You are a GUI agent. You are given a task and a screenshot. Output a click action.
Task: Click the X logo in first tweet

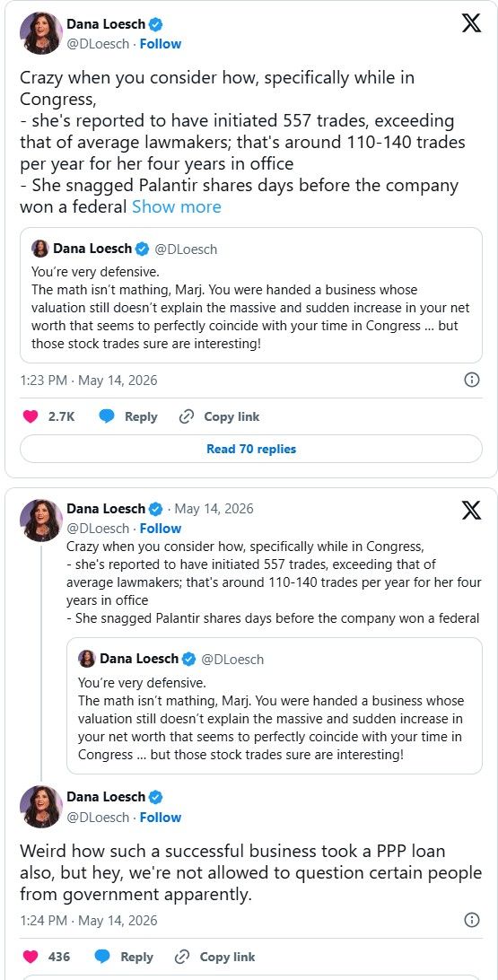pyautogui.click(x=471, y=23)
